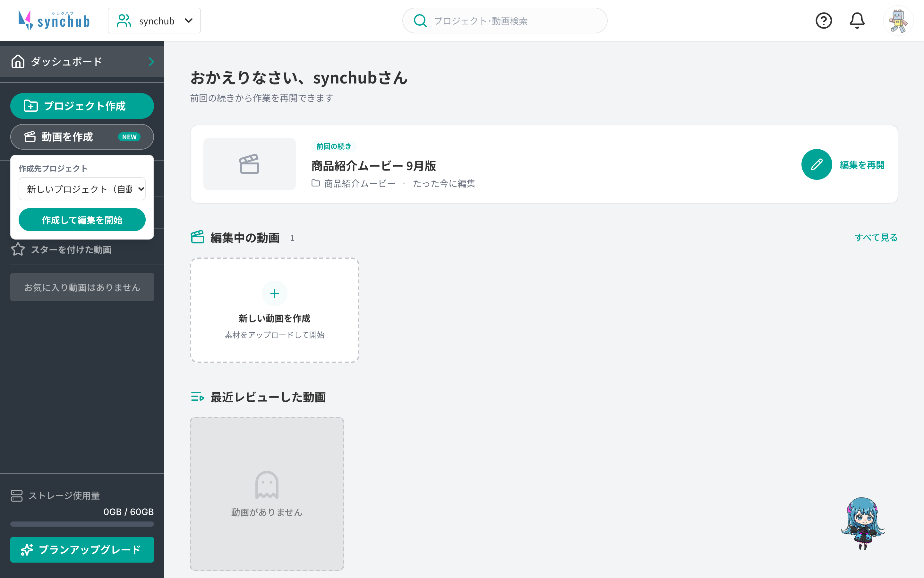Click the plus icon on new video card
This screenshot has height=578, width=924.
pos(275,293)
